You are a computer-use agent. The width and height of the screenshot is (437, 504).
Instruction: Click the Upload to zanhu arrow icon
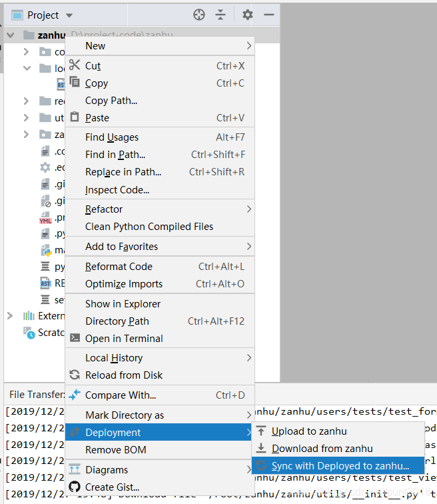261,431
